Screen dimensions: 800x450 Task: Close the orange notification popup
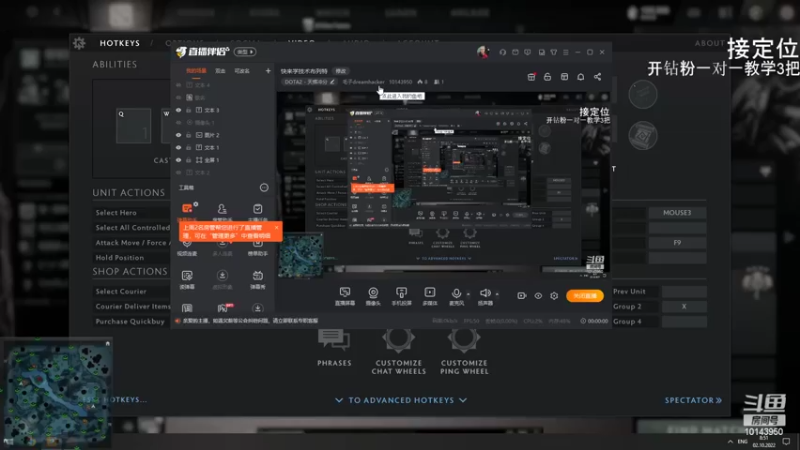[x=277, y=228]
